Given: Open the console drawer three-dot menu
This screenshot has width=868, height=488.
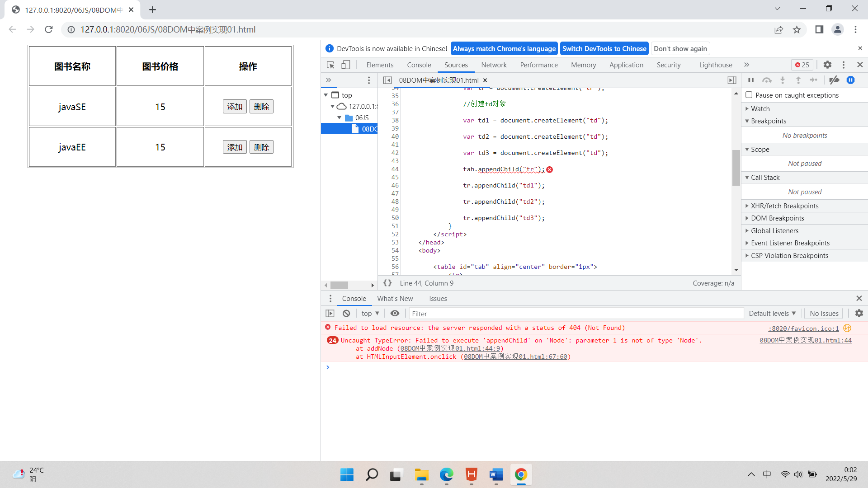Looking at the screenshot, I should tap(330, 298).
